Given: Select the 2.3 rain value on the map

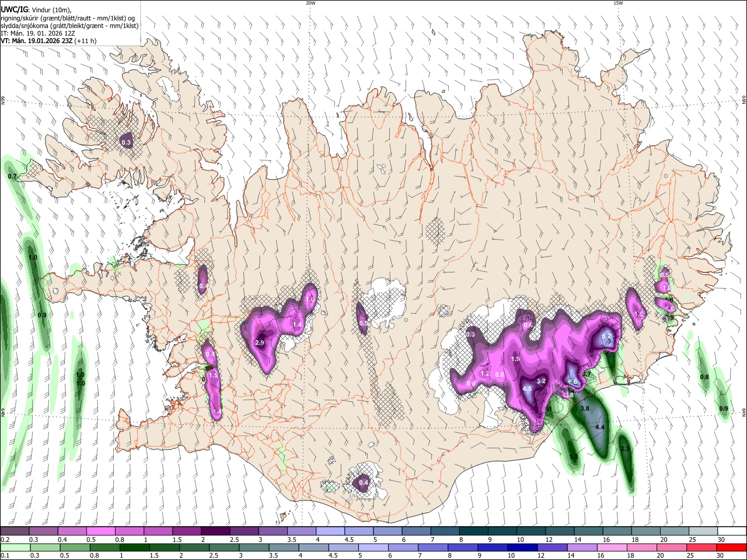Looking at the screenshot, I should [x=625, y=449].
